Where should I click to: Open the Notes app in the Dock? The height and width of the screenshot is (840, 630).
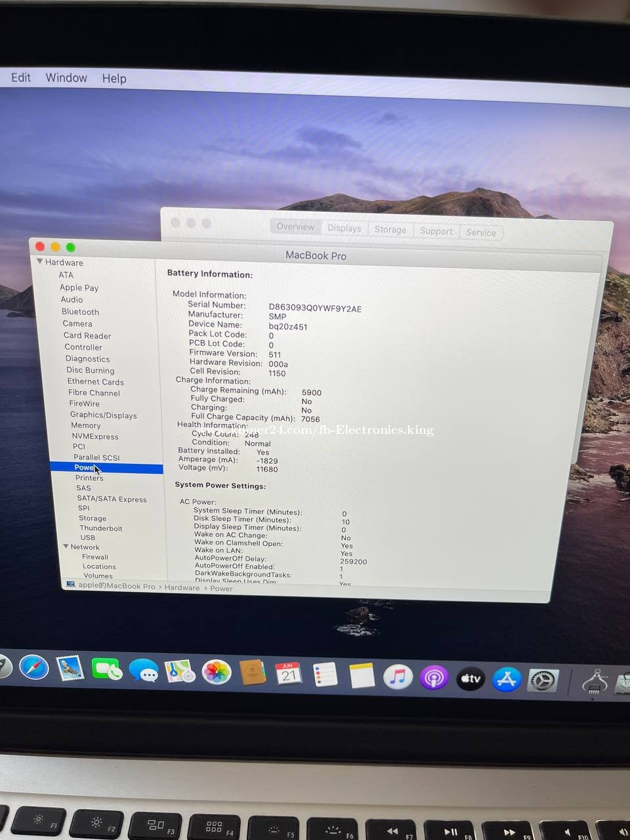[362, 676]
